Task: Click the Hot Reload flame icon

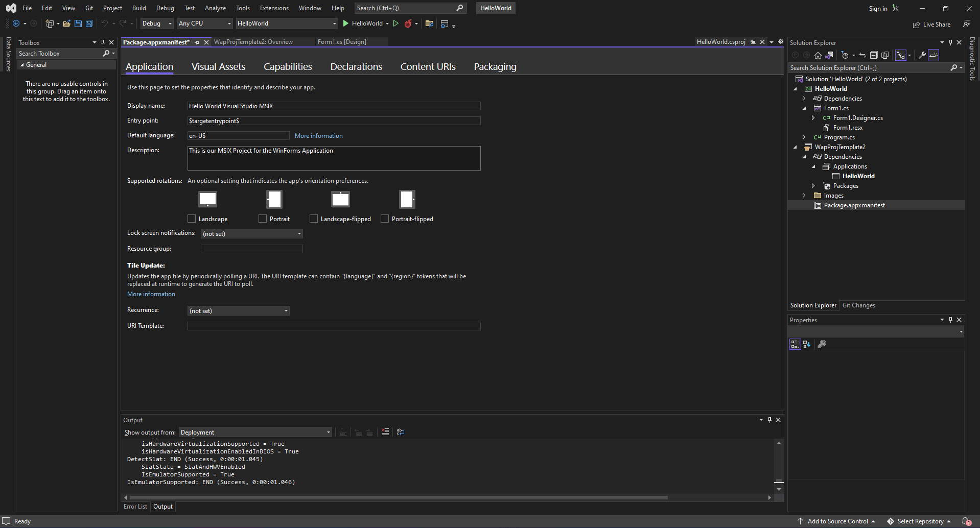Action: 408,23
